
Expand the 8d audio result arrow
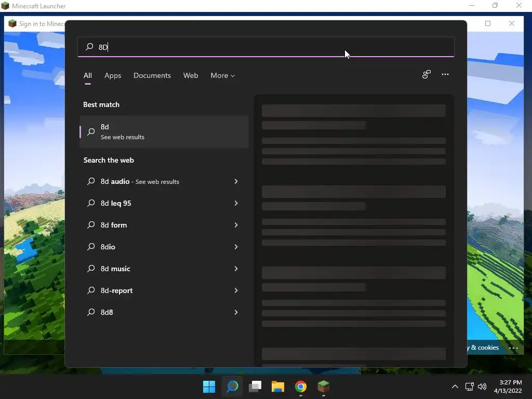(236, 181)
